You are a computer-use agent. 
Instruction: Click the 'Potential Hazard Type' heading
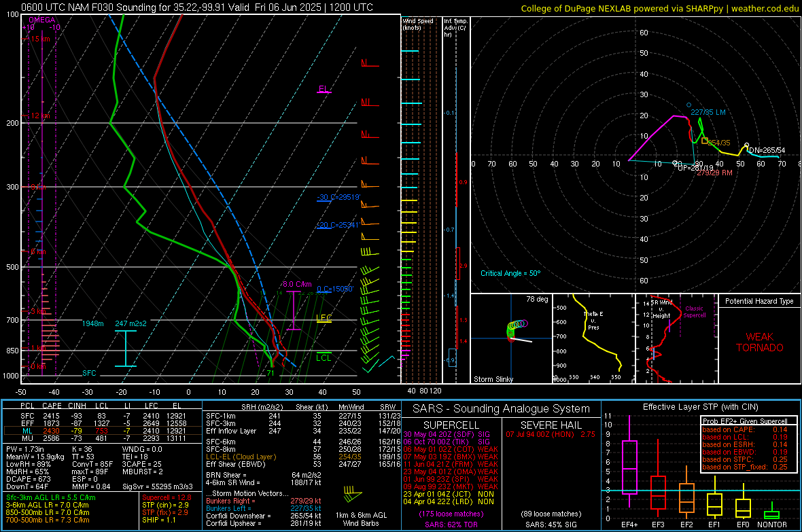click(x=759, y=301)
